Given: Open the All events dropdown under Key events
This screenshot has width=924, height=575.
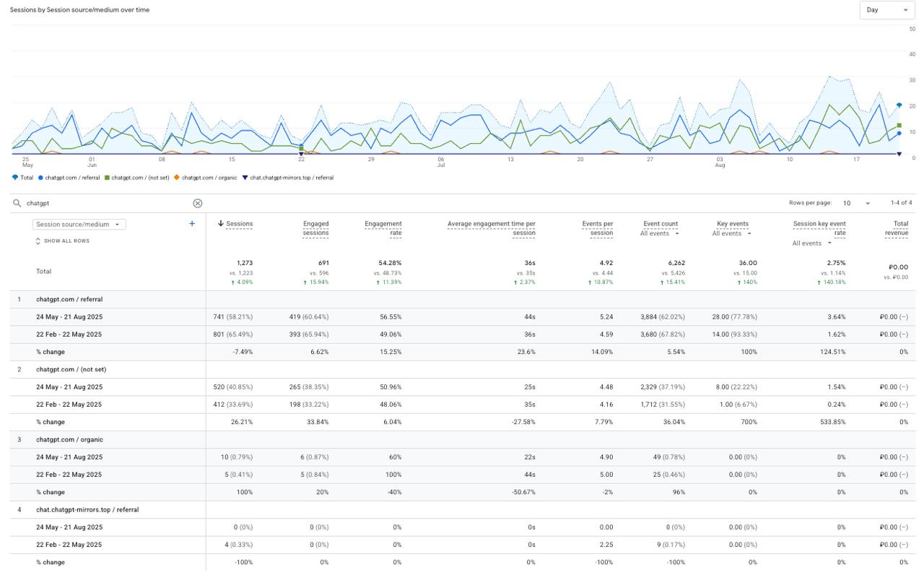Looking at the screenshot, I should [x=732, y=234].
